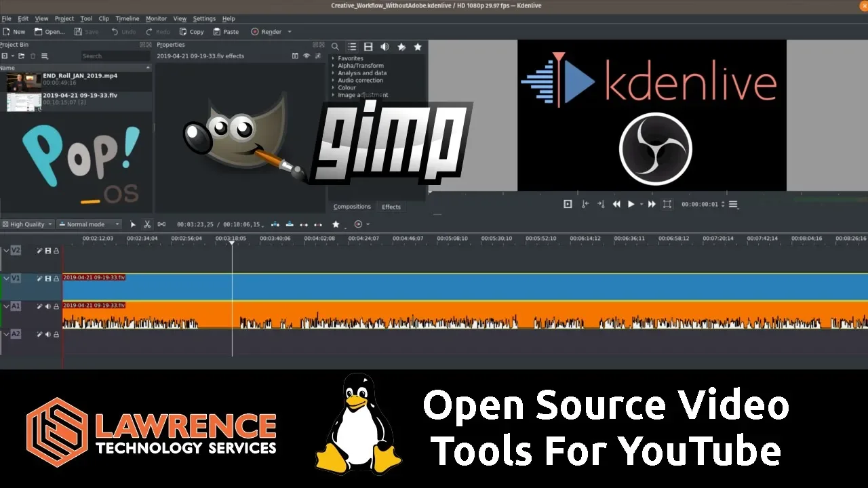Toggle the hide video icon on track V1
The width and height of the screenshot is (868, 488).
47,279
